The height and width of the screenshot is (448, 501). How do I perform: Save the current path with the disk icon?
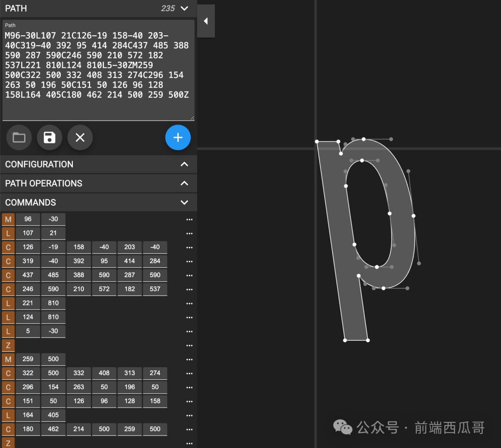point(49,137)
